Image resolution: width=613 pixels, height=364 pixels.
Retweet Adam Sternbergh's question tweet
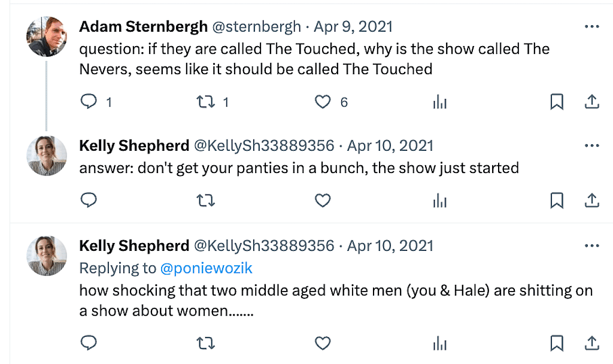point(206,102)
